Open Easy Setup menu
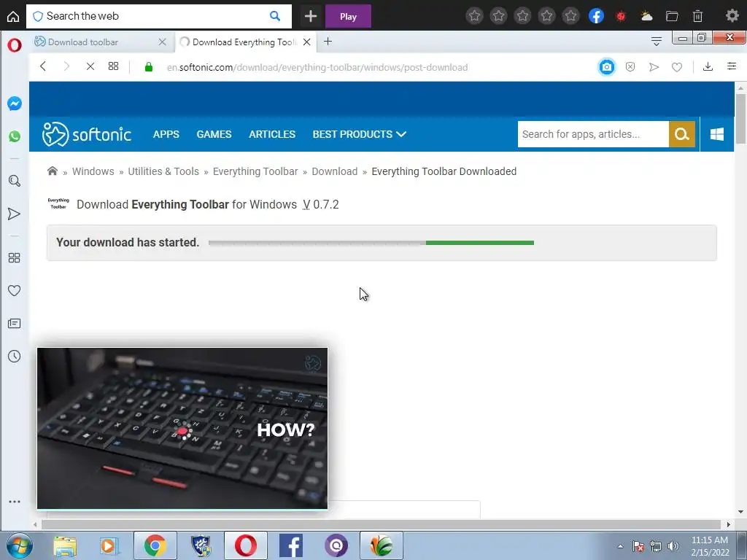Image resolution: width=747 pixels, height=560 pixels. click(x=732, y=66)
